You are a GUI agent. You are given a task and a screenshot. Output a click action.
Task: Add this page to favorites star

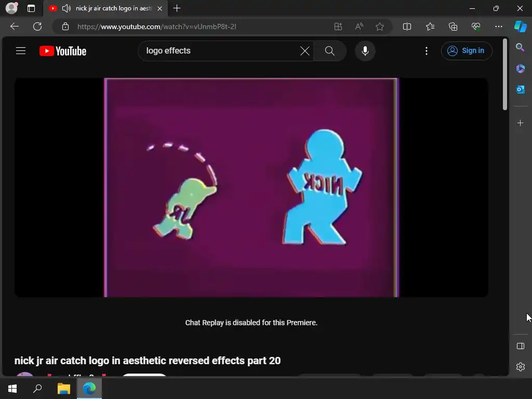click(380, 26)
